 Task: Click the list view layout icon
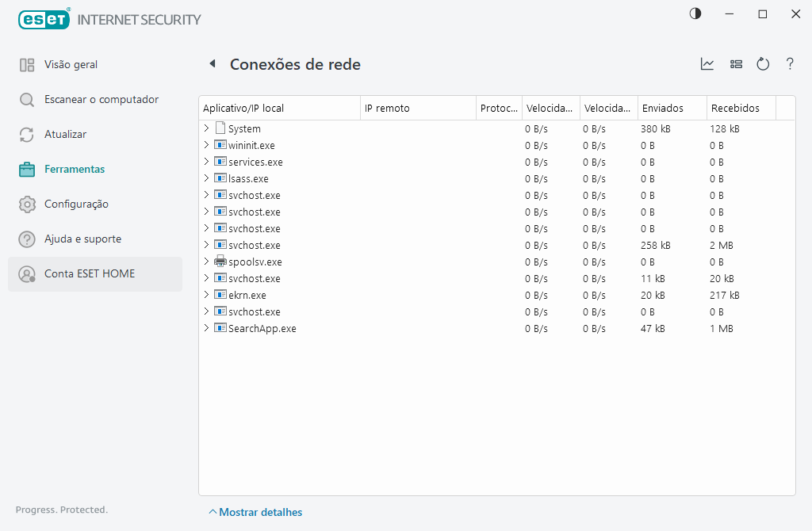point(736,64)
